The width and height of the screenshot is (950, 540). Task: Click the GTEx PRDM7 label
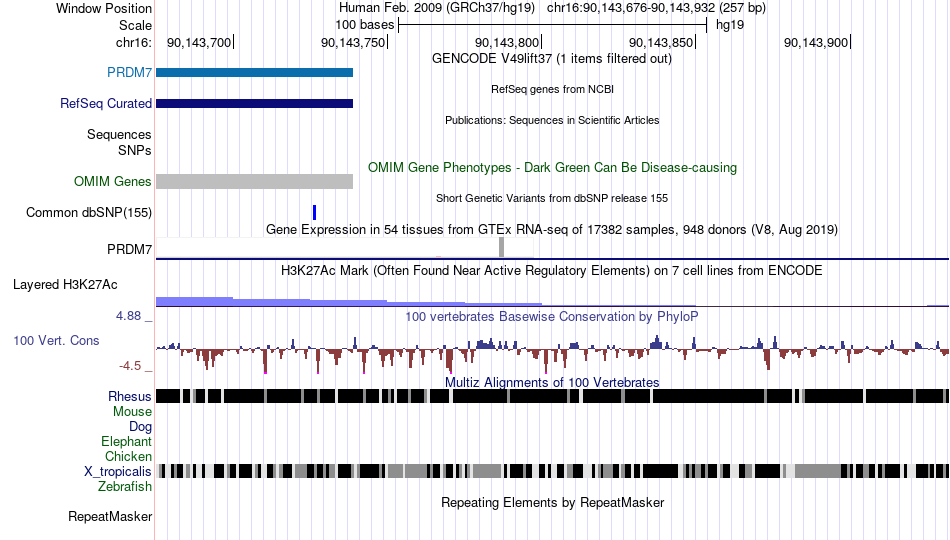click(129, 250)
